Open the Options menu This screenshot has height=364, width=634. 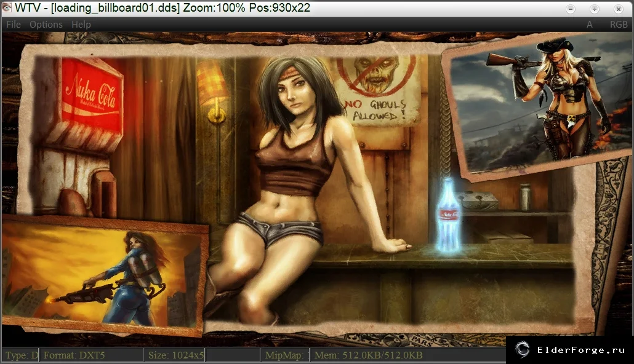(x=46, y=25)
